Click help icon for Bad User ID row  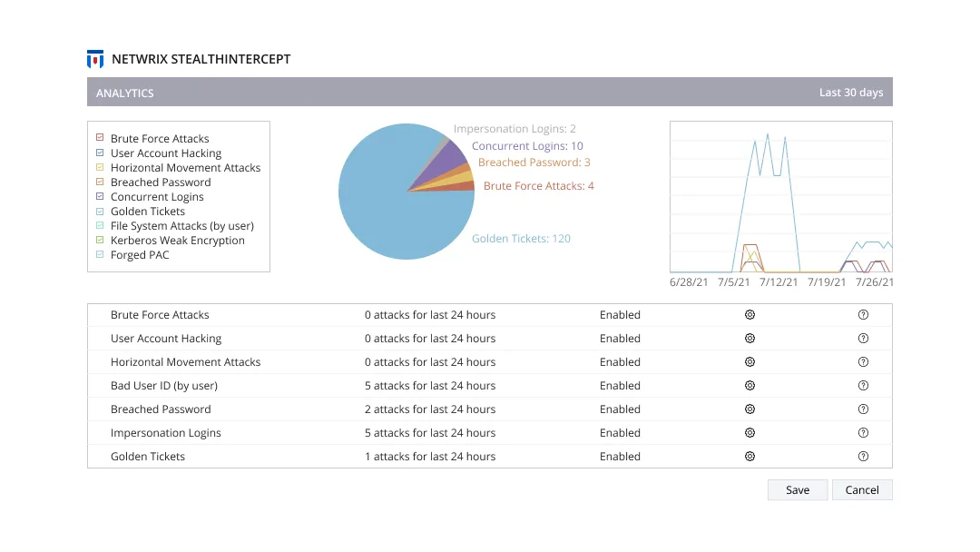click(863, 386)
